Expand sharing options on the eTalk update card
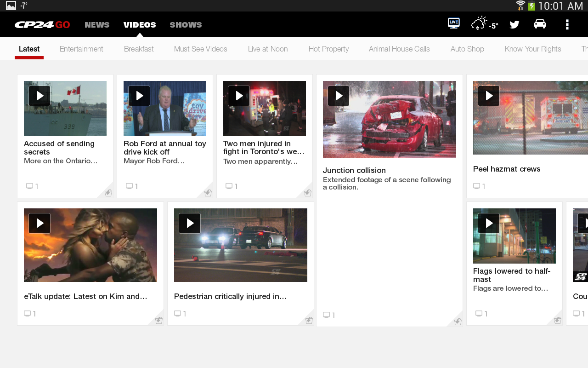 (x=158, y=320)
